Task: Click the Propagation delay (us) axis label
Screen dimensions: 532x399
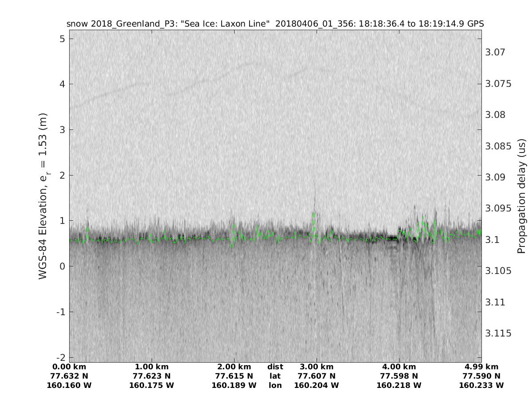Action: (x=521, y=196)
